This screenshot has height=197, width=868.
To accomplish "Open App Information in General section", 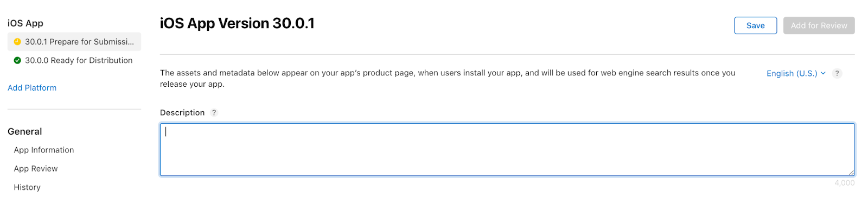I will 44,150.
